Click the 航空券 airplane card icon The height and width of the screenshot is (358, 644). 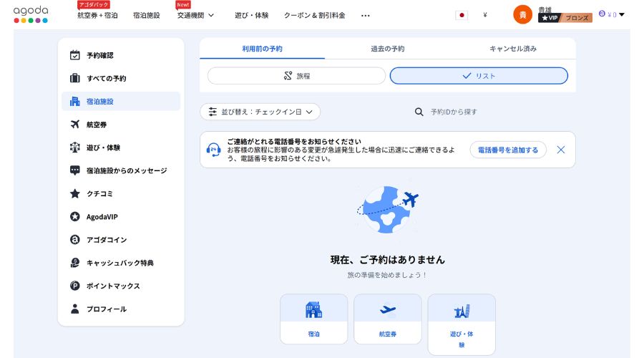pos(388,309)
